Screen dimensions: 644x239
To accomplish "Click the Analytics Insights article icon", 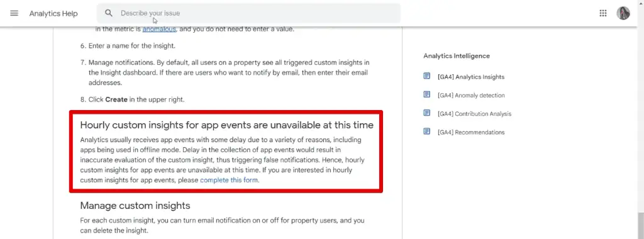I will coord(427,76).
